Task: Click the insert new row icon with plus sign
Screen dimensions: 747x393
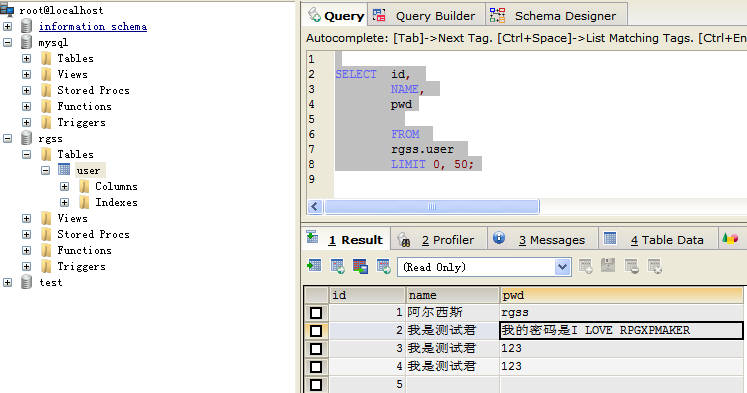Action: point(585,266)
